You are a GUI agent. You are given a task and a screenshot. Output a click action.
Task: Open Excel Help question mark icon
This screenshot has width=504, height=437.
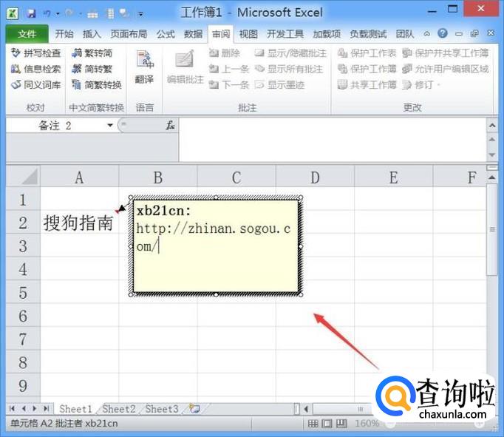coord(443,33)
